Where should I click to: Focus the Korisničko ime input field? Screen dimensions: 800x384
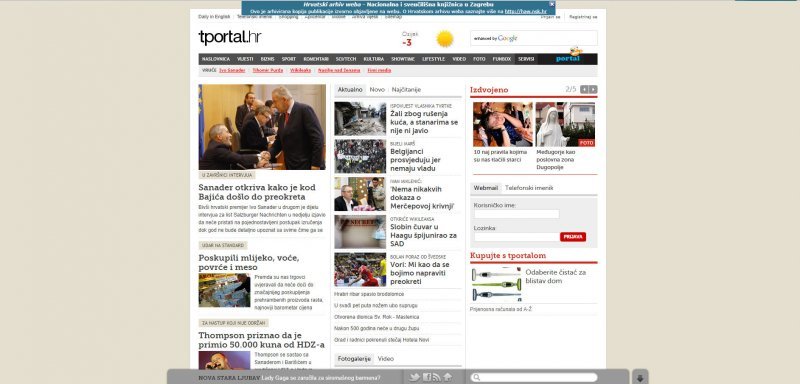point(516,214)
